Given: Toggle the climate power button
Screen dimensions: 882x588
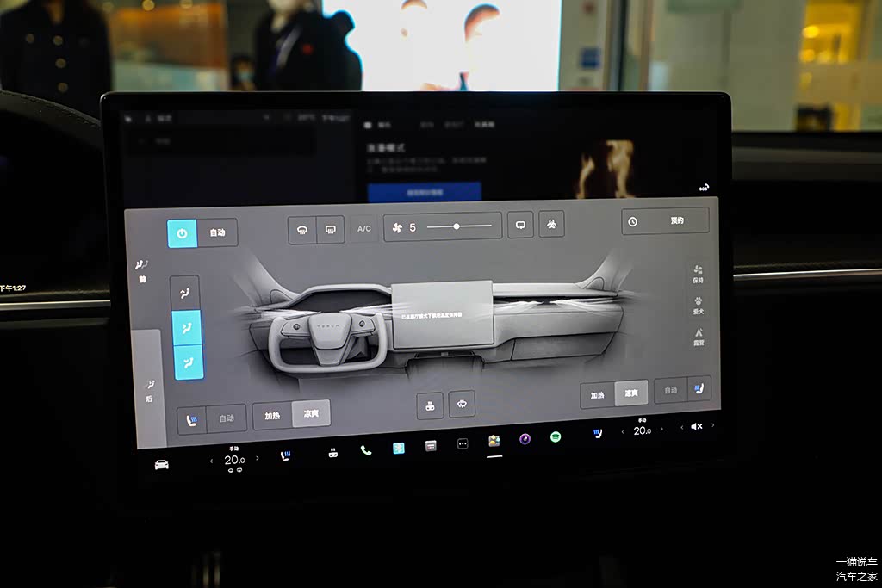Looking at the screenshot, I should [182, 233].
